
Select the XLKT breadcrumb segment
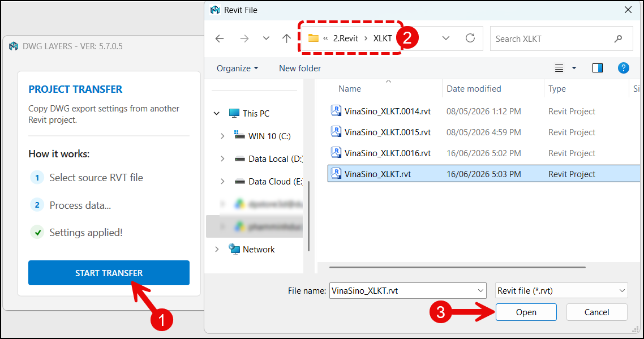pos(383,38)
